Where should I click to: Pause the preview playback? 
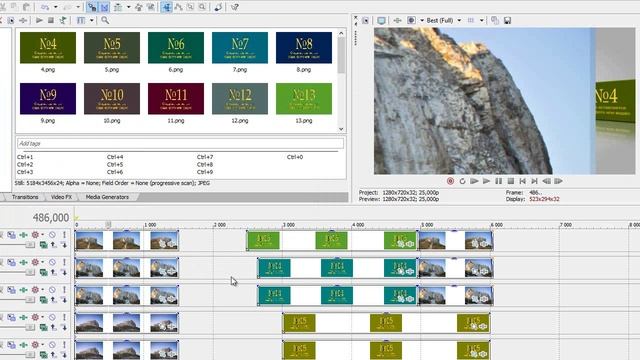(x=498, y=181)
